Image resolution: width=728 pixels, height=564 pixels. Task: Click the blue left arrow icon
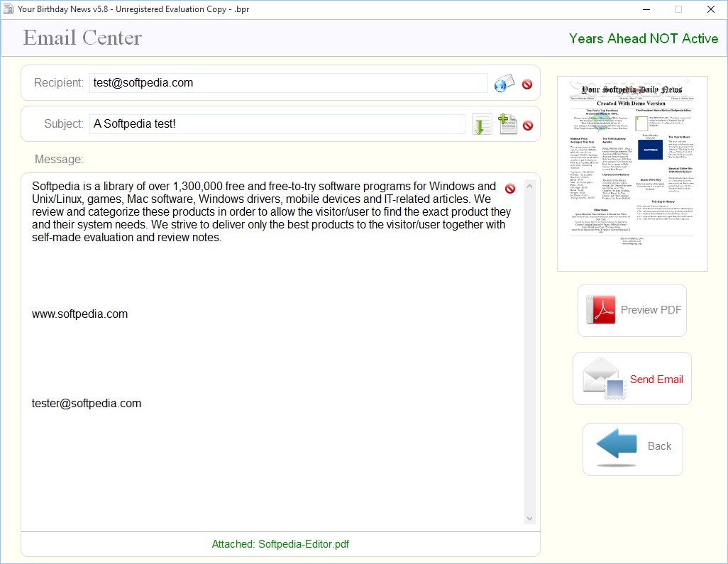pyautogui.click(x=617, y=447)
